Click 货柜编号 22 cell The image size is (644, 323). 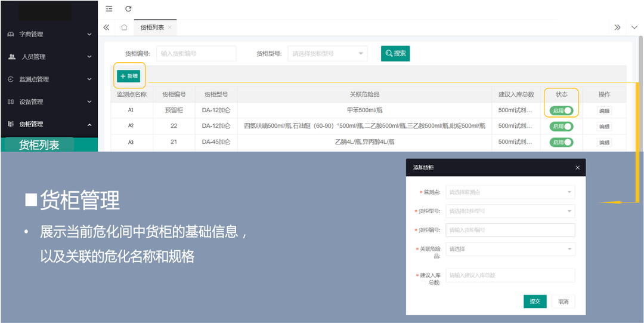174,127
